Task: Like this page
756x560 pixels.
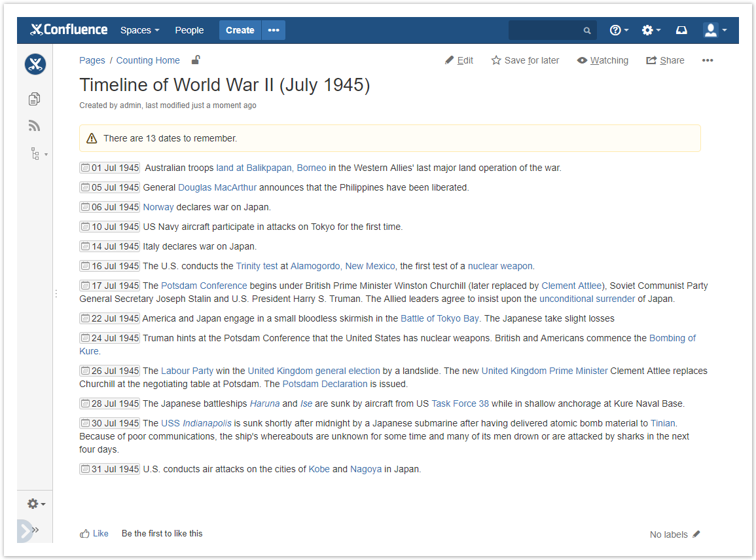Action: tap(94, 533)
